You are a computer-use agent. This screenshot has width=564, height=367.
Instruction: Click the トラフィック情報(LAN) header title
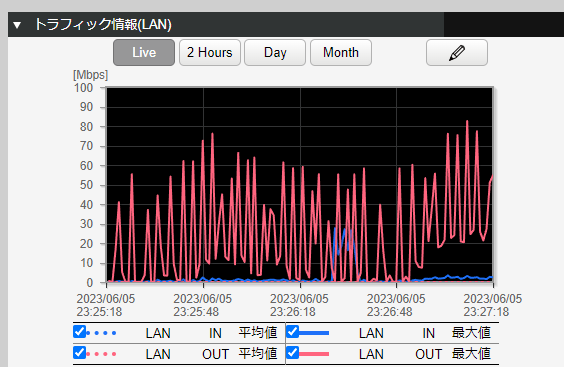click(x=103, y=24)
